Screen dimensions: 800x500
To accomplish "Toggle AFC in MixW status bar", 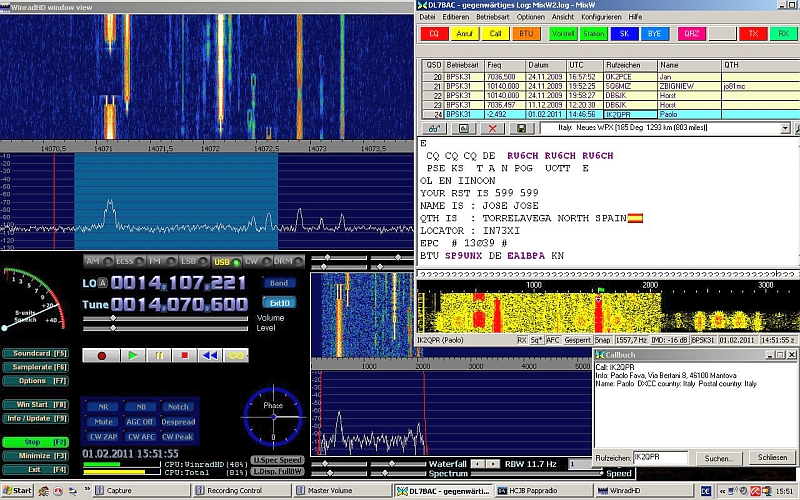I will point(553,340).
